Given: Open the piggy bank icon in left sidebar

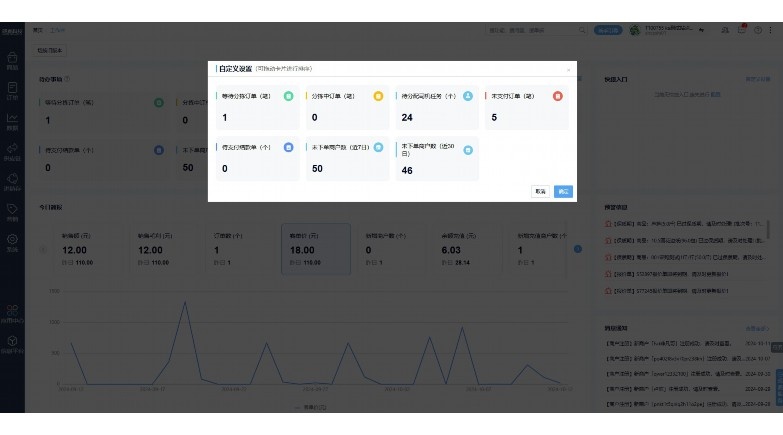Looking at the screenshot, I should (x=12, y=182).
